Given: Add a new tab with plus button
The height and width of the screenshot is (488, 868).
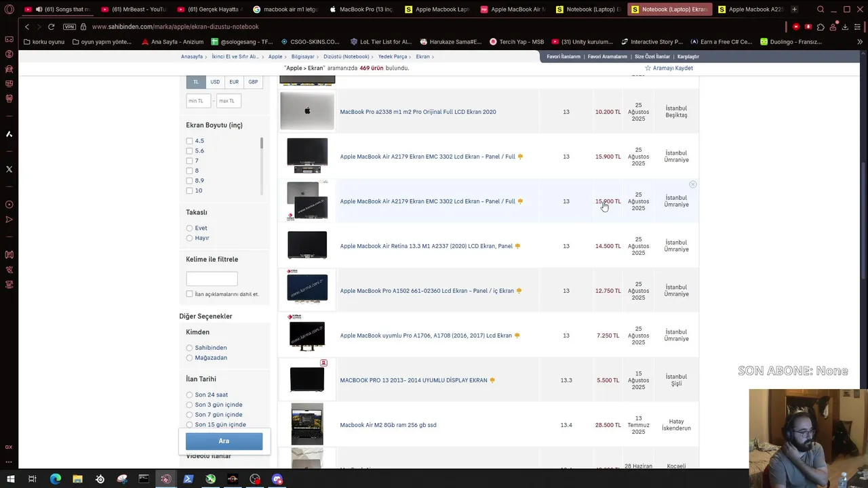Looking at the screenshot, I should [x=794, y=9].
